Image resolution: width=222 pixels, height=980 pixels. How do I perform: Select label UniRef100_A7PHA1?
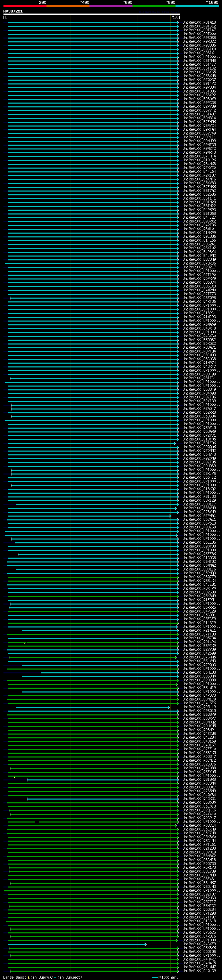click(199, 516)
